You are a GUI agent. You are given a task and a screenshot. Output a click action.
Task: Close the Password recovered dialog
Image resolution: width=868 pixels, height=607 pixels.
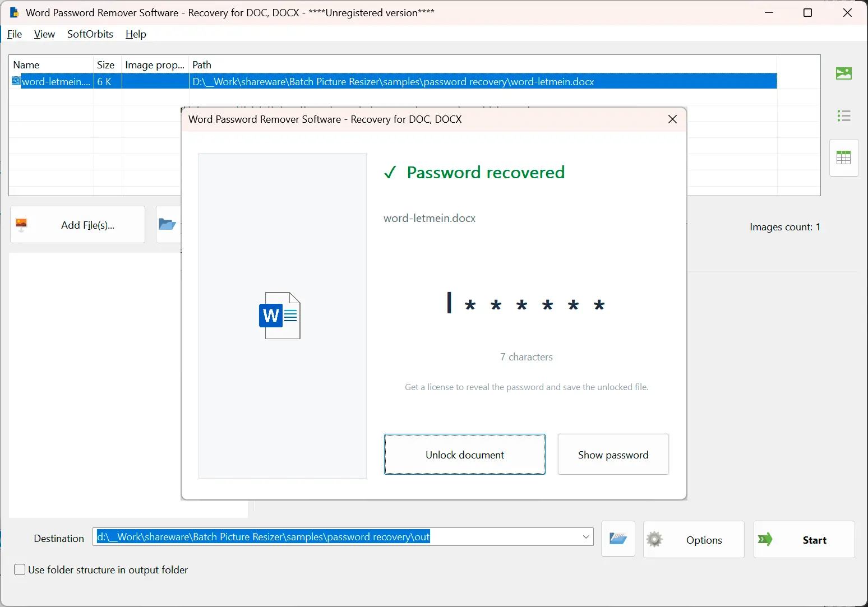pyautogui.click(x=672, y=119)
